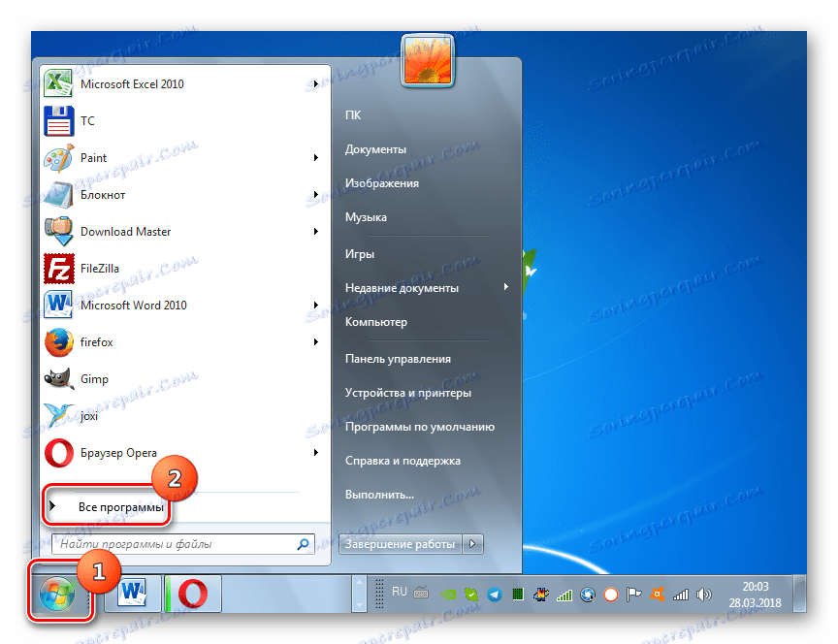Switch to Opera in the taskbar

point(192,594)
